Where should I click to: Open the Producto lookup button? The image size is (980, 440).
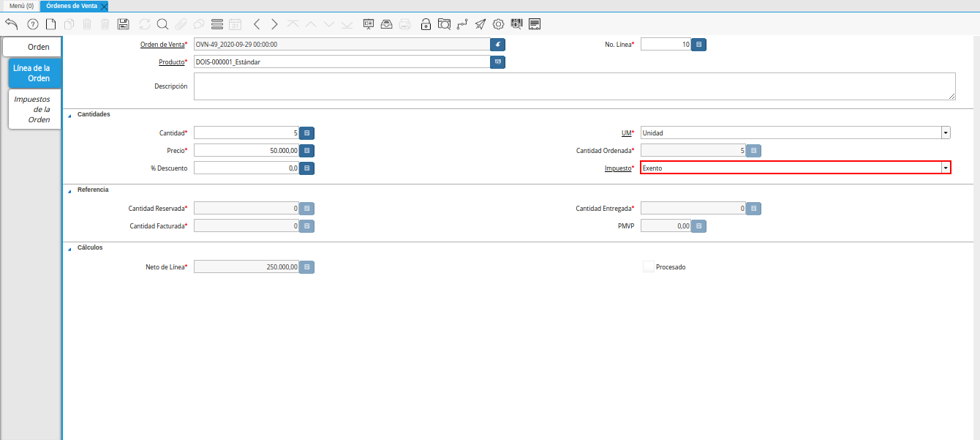[x=498, y=62]
